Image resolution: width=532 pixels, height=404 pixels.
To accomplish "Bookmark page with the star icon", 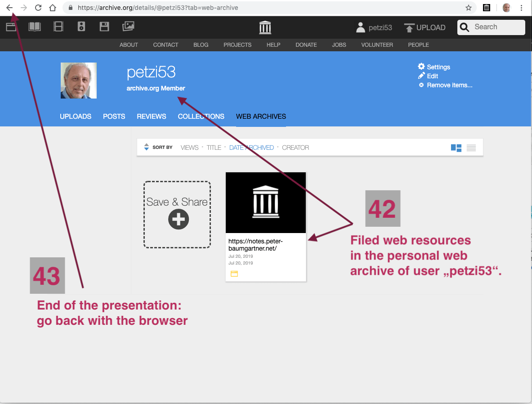I will click(469, 8).
